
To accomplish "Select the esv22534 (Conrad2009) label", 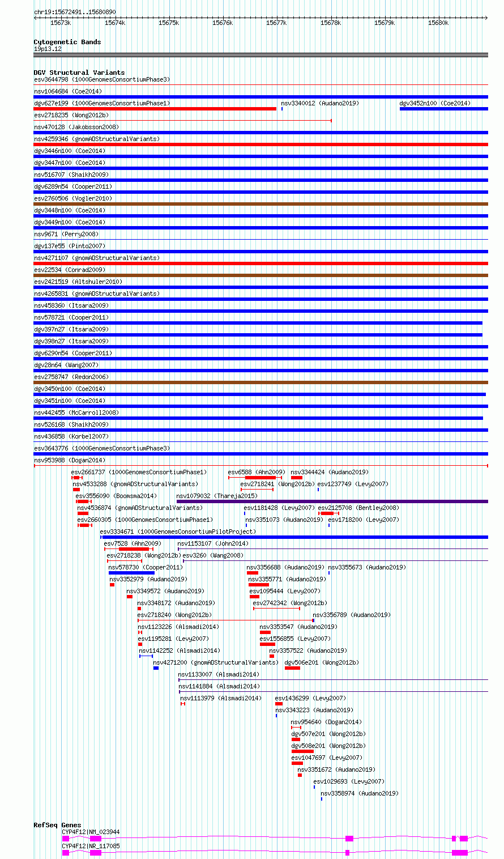I will 70,270.
